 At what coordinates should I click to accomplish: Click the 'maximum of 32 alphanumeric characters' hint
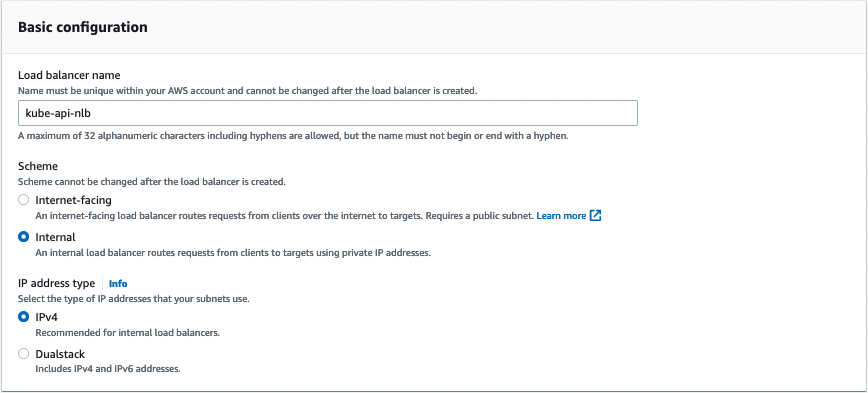(293, 136)
